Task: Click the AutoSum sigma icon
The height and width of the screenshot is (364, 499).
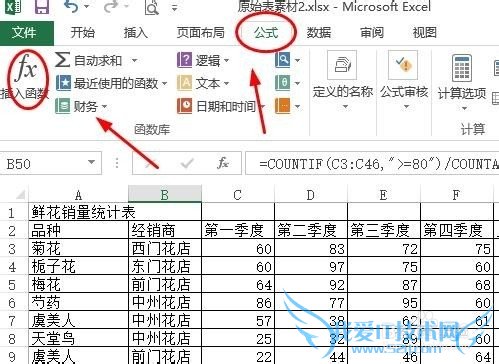Action: (x=62, y=60)
